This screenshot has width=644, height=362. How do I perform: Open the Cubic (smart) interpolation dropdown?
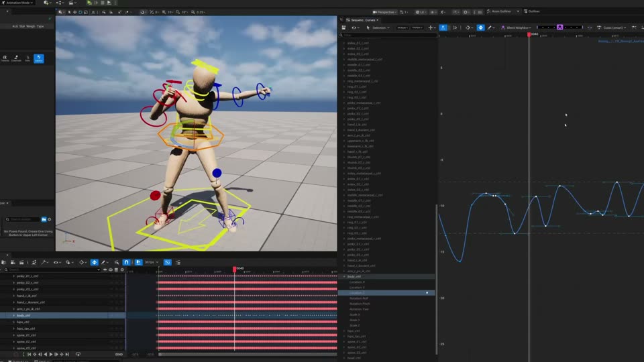[x=612, y=27]
